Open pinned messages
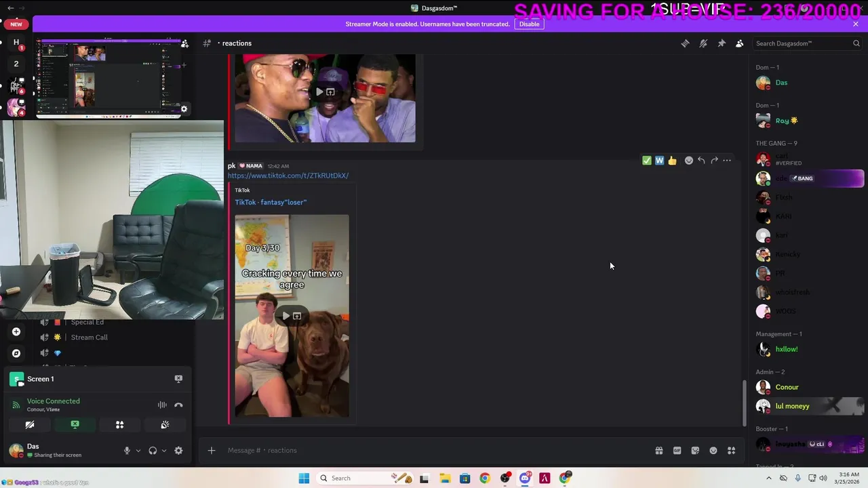Image resolution: width=868 pixels, height=488 pixels. pos(722,43)
